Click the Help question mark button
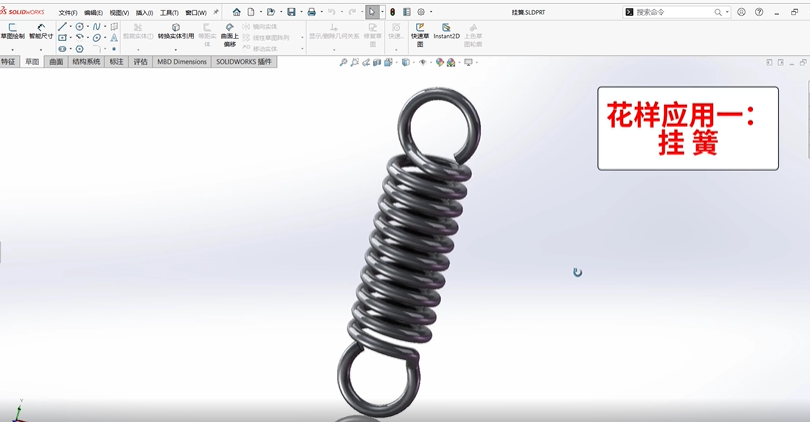 (x=759, y=12)
